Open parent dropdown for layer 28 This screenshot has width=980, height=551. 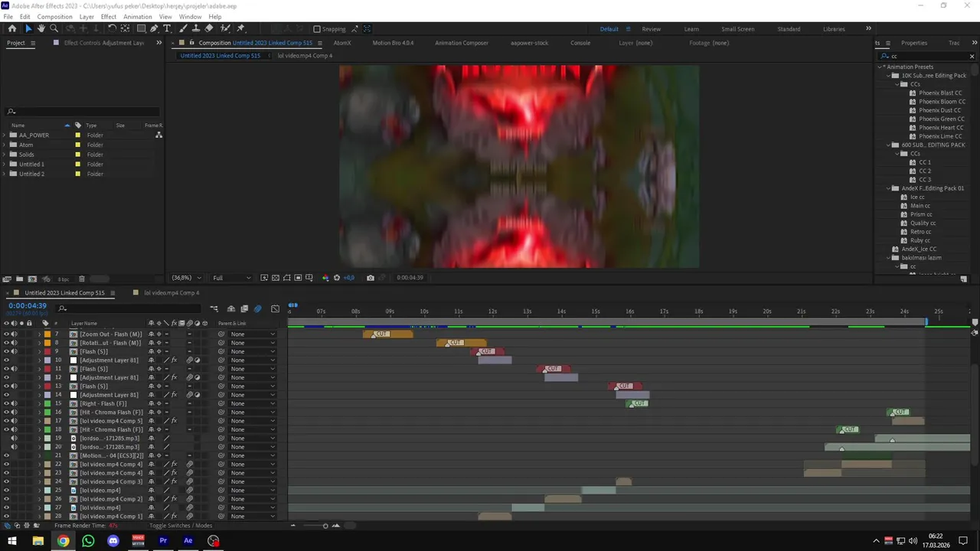pos(253,517)
